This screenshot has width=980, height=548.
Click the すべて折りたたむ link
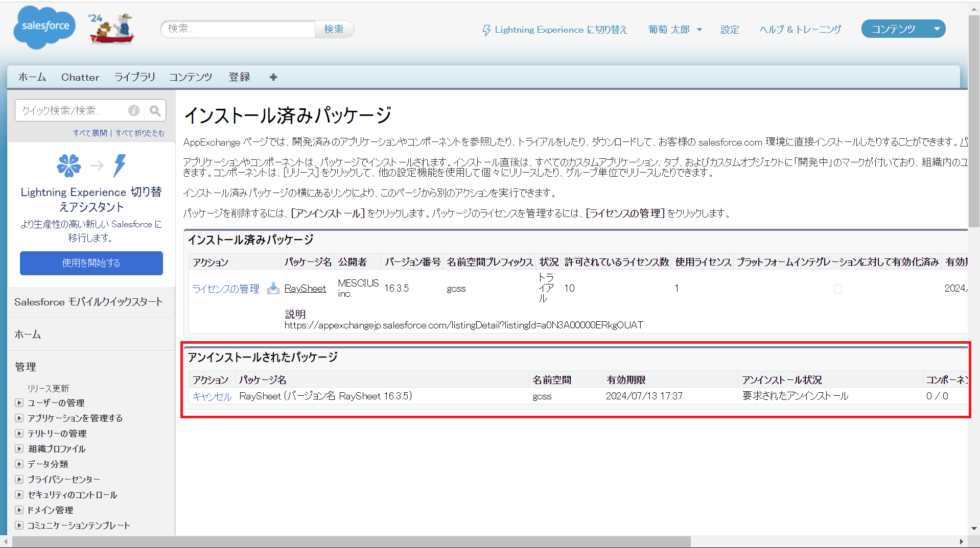point(139,133)
